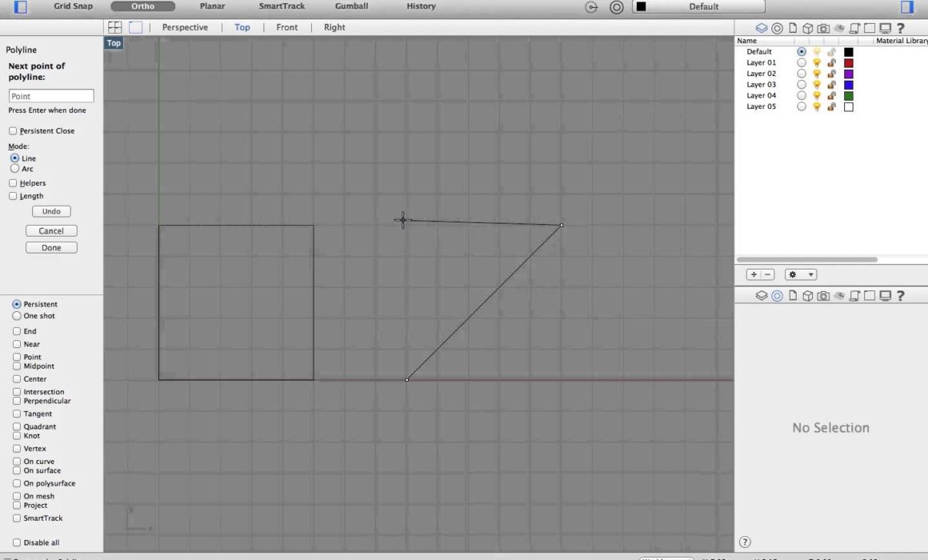Click Done to finish polyline
928x560 pixels.
point(51,247)
